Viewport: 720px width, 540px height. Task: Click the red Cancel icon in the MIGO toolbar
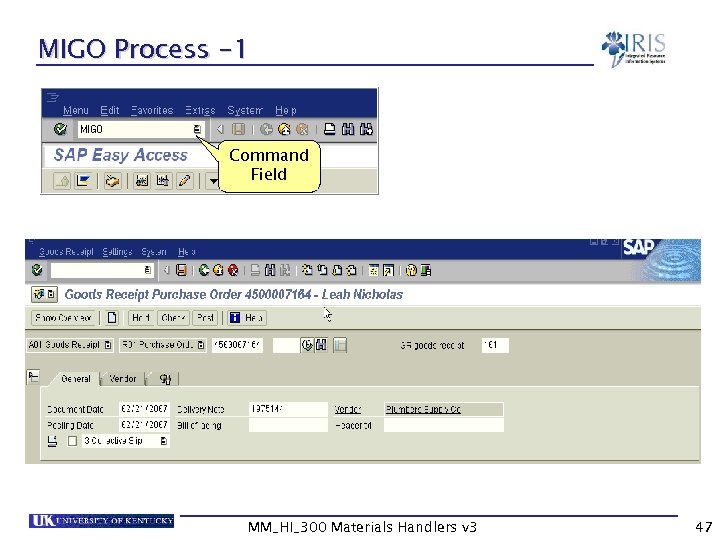pos(233,270)
